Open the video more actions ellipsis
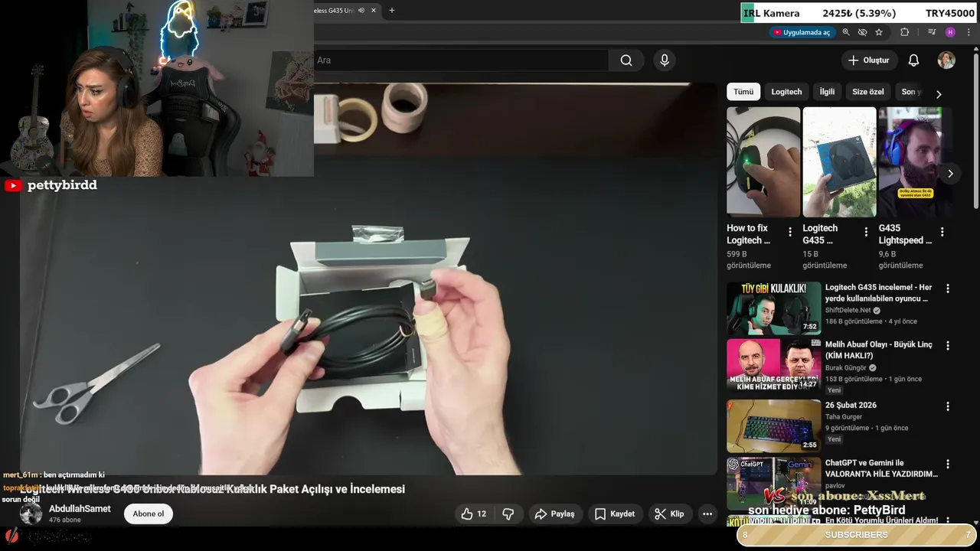 tap(707, 514)
